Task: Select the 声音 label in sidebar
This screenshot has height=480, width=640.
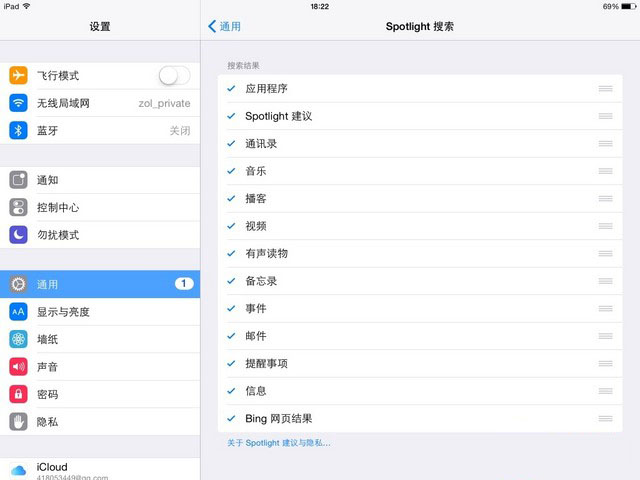Action: pyautogui.click(x=47, y=367)
